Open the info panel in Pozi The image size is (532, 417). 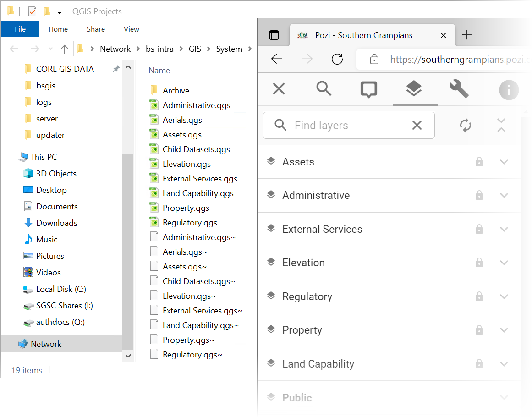(x=509, y=90)
